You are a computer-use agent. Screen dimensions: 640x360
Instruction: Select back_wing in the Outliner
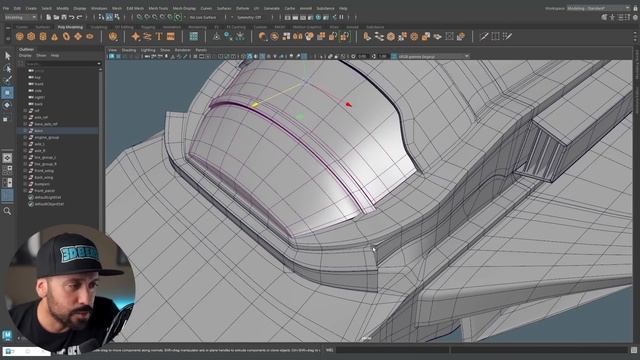point(44,178)
